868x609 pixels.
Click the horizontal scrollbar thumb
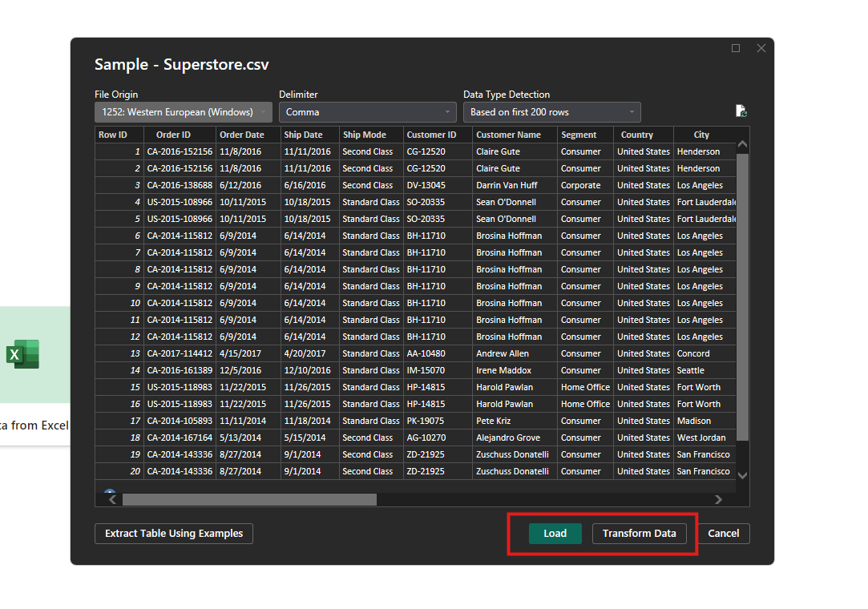248,499
